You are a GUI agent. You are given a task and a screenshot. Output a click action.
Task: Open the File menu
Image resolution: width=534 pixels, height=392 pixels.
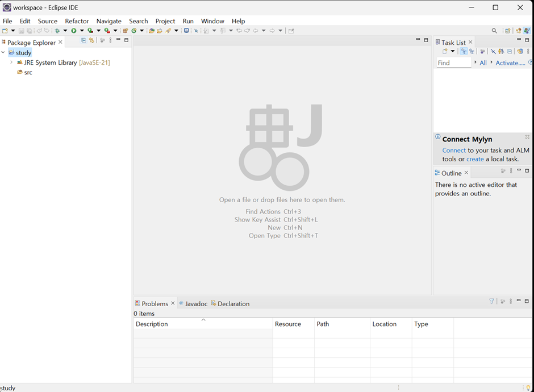click(x=7, y=21)
